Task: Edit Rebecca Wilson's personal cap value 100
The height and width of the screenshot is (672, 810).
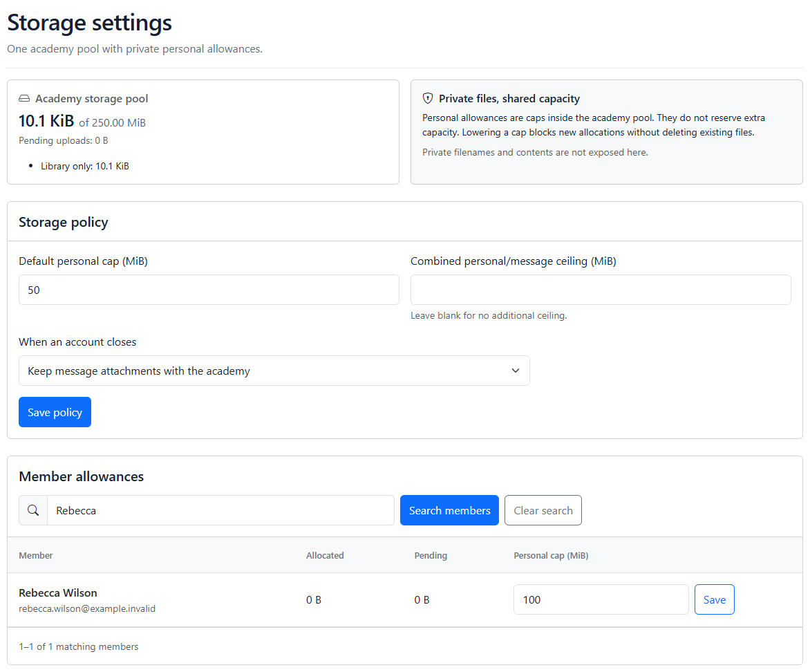Action: point(601,599)
